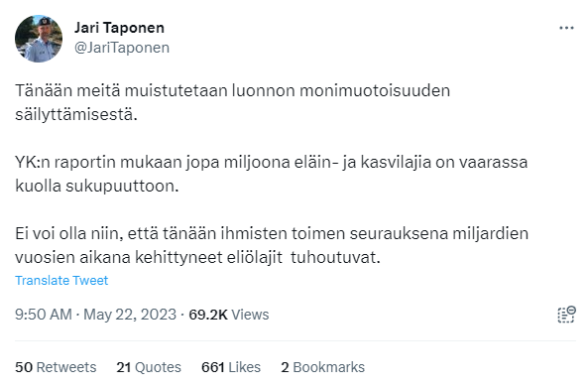Select the paragraph beginning YK:n raportin
Screen dimensions: 588x387
pos(271,174)
